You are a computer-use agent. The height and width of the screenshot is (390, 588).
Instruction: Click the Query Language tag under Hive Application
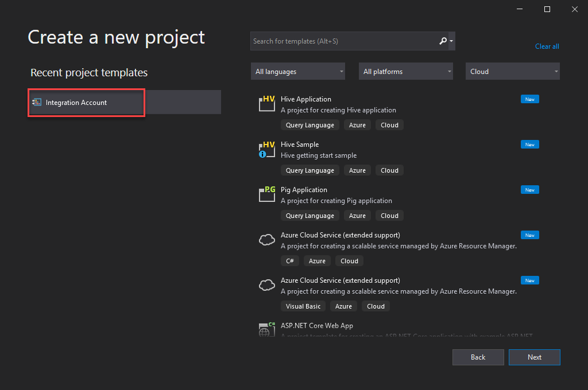[310, 125]
